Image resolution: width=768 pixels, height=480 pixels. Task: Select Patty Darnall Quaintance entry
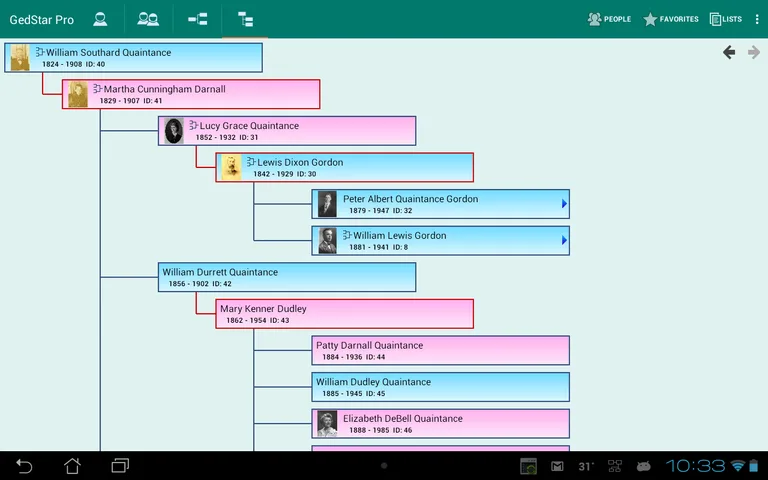[x=440, y=350]
